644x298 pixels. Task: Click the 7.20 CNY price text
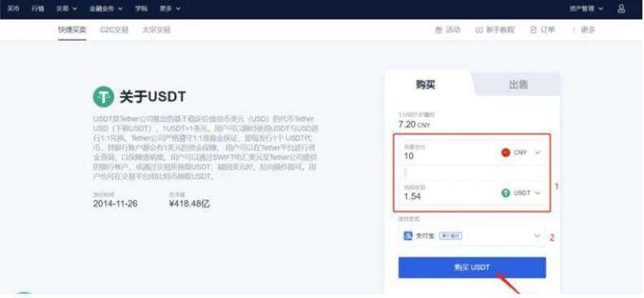(x=414, y=125)
